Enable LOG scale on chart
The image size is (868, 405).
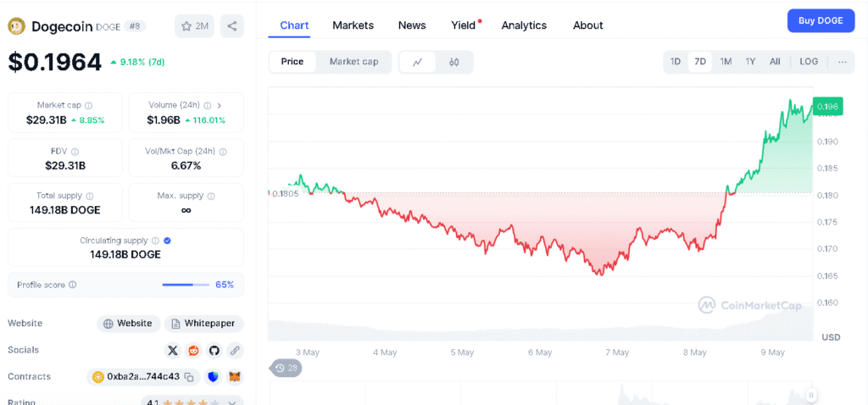pos(809,62)
